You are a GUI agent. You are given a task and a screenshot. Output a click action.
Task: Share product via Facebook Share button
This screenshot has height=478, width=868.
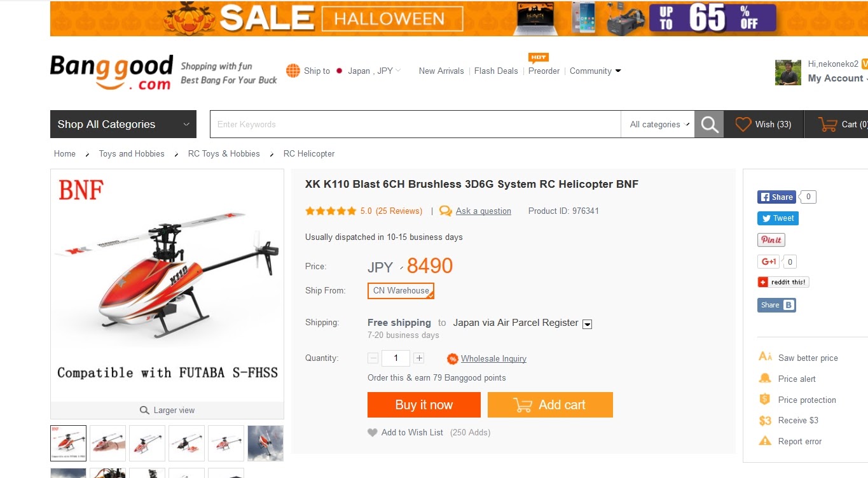coord(776,197)
